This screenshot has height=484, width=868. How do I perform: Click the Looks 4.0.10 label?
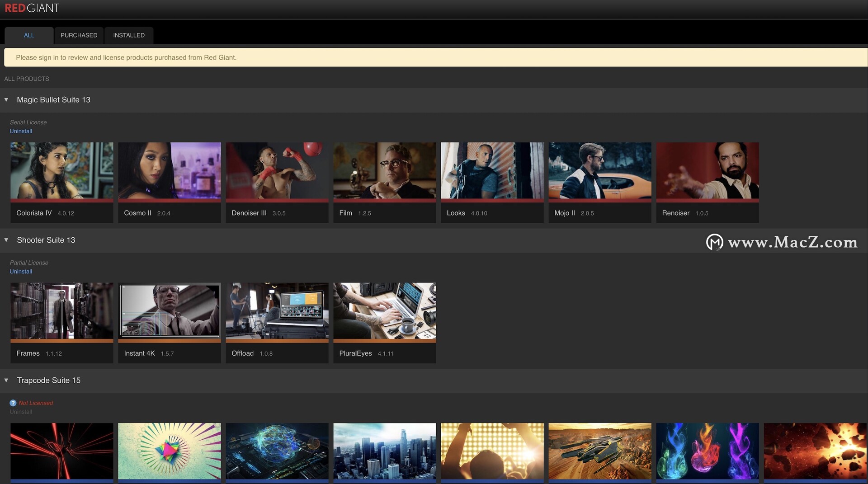(467, 213)
